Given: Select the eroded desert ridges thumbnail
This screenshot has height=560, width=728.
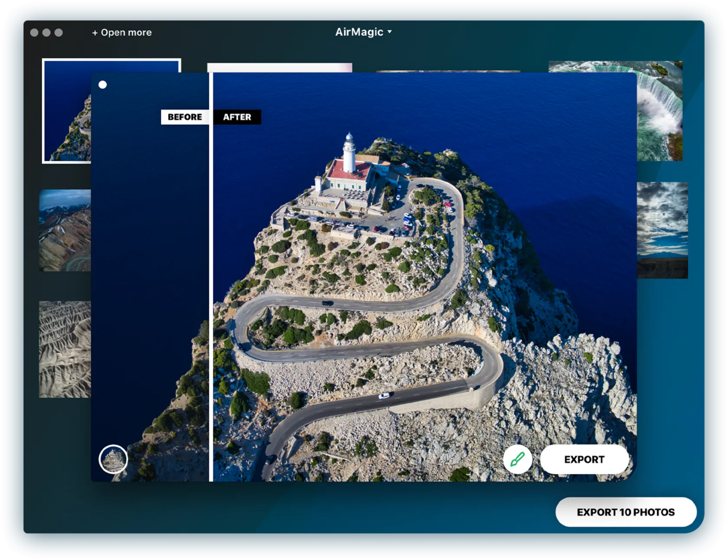Looking at the screenshot, I should coord(64,347).
